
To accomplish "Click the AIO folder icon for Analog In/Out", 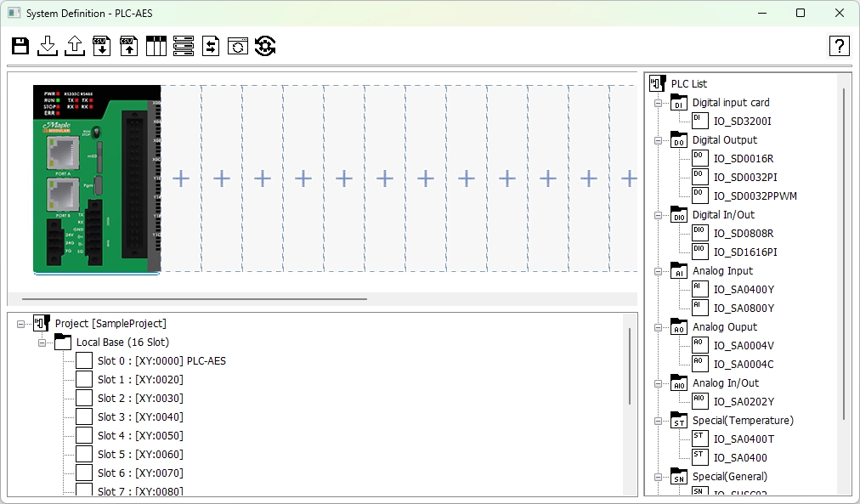I will 678,383.
